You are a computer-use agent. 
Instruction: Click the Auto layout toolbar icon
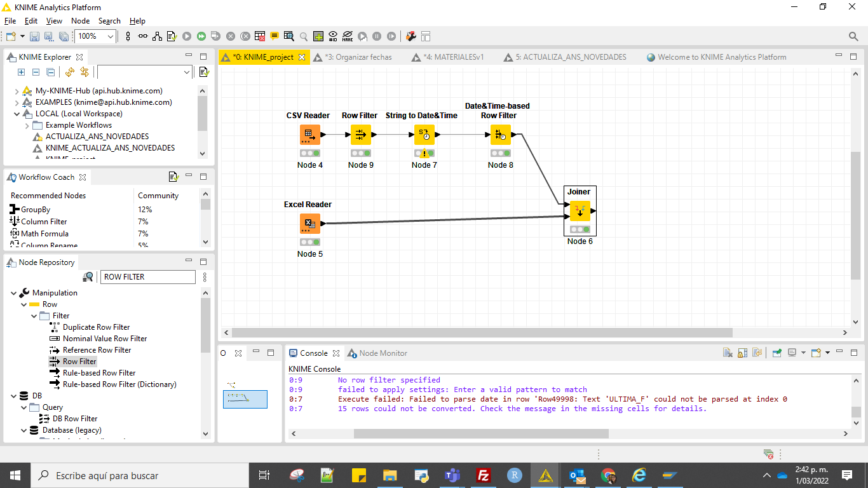[157, 37]
